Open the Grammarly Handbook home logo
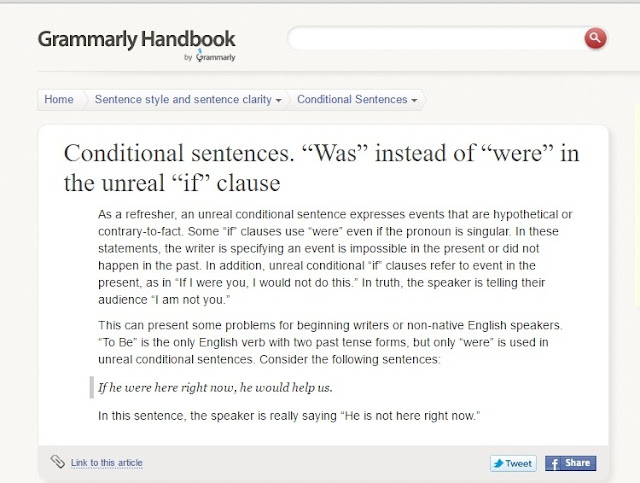This screenshot has height=483, width=640. click(136, 40)
